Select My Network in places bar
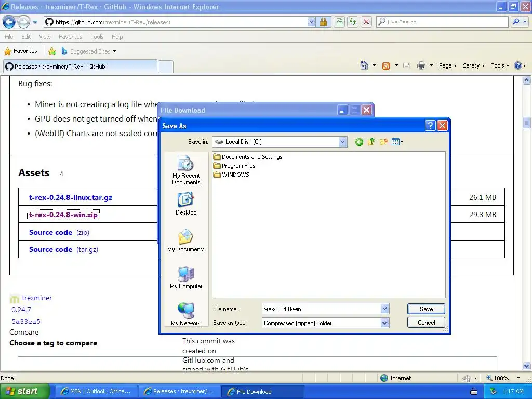Screen dimensions: 532x399 point(186,314)
